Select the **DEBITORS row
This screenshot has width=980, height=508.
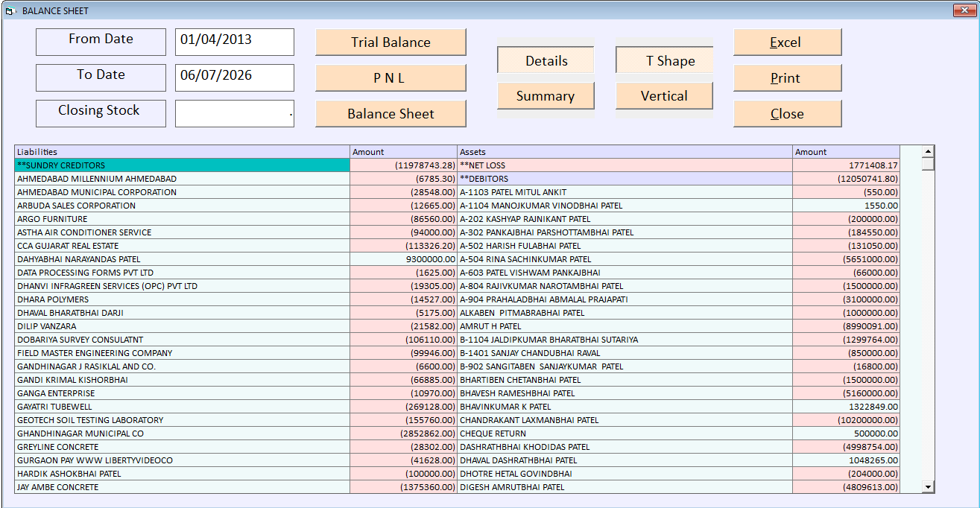pyautogui.click(x=625, y=179)
